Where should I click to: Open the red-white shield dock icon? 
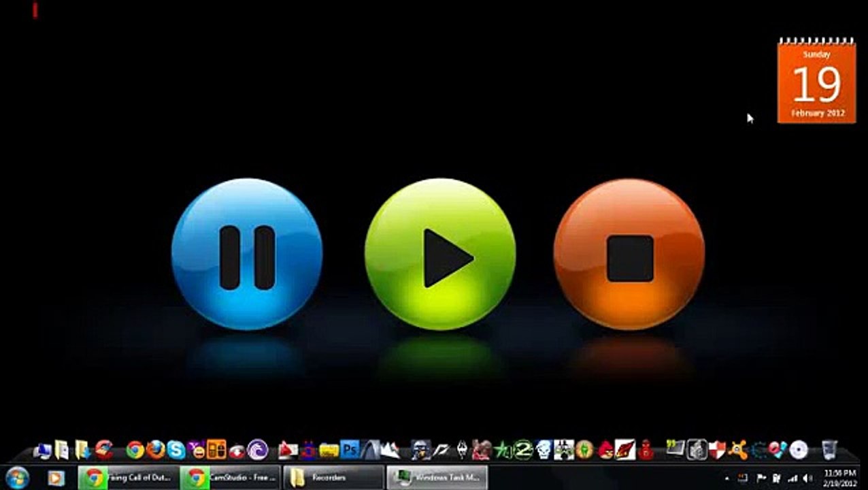tap(717, 449)
